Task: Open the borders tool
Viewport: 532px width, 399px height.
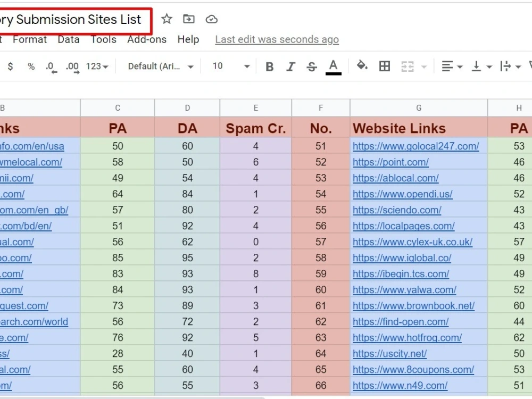Action: click(385, 66)
